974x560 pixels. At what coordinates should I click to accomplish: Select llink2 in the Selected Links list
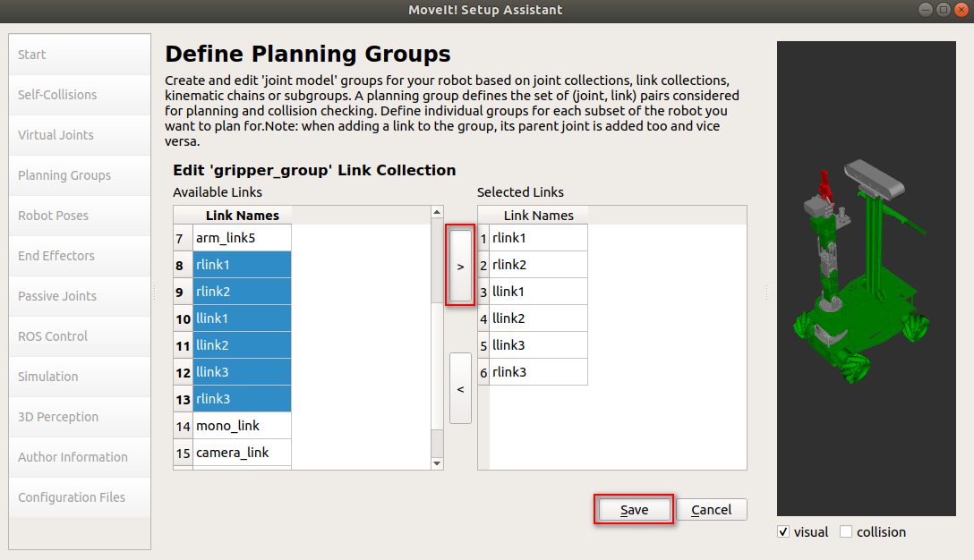[538, 318]
